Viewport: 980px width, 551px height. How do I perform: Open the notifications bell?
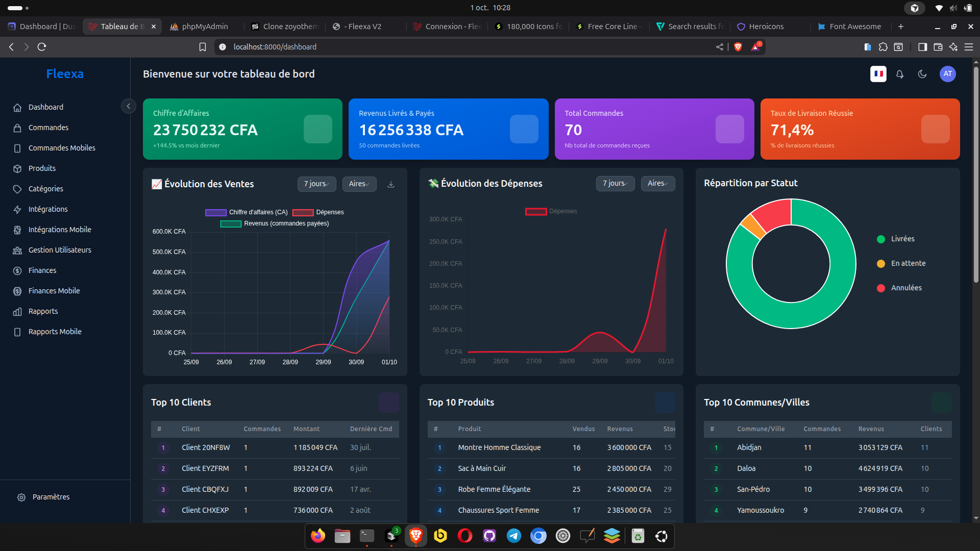(900, 74)
